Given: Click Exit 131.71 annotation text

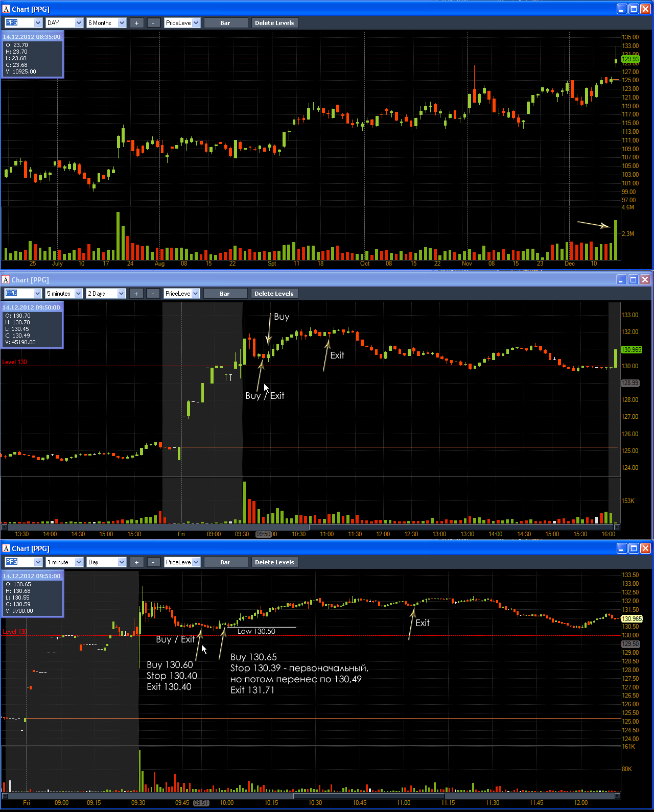Looking at the screenshot, I should [x=252, y=690].
